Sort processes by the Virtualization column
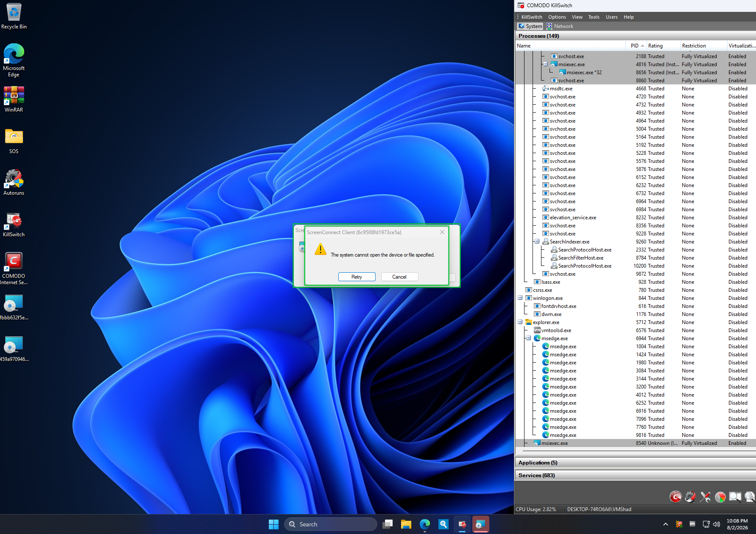Screen dimensions: 756x534 tap(742, 45)
